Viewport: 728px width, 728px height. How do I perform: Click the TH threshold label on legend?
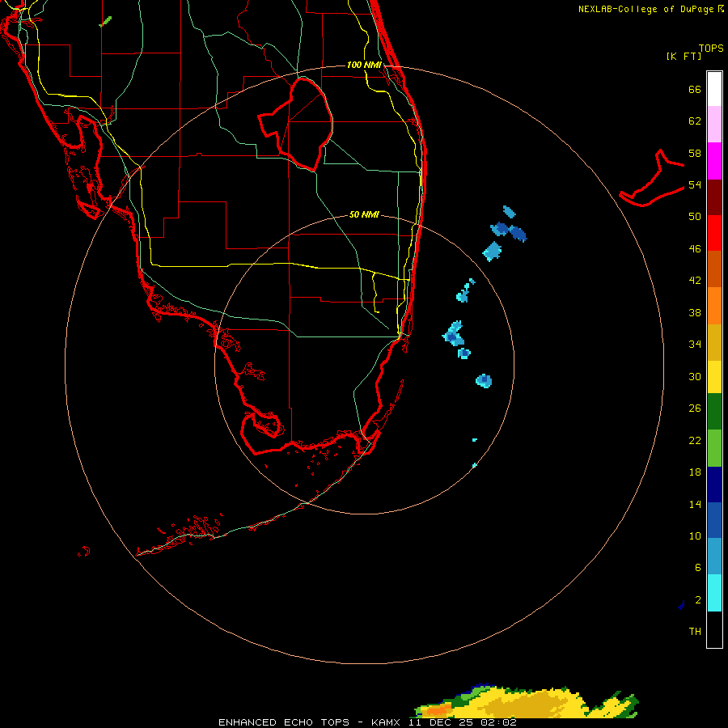(x=695, y=631)
